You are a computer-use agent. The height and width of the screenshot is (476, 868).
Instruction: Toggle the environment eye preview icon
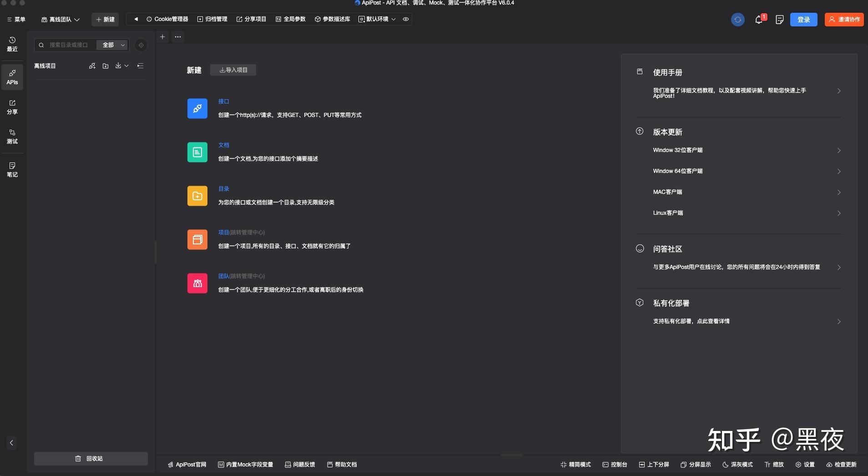[406, 19]
